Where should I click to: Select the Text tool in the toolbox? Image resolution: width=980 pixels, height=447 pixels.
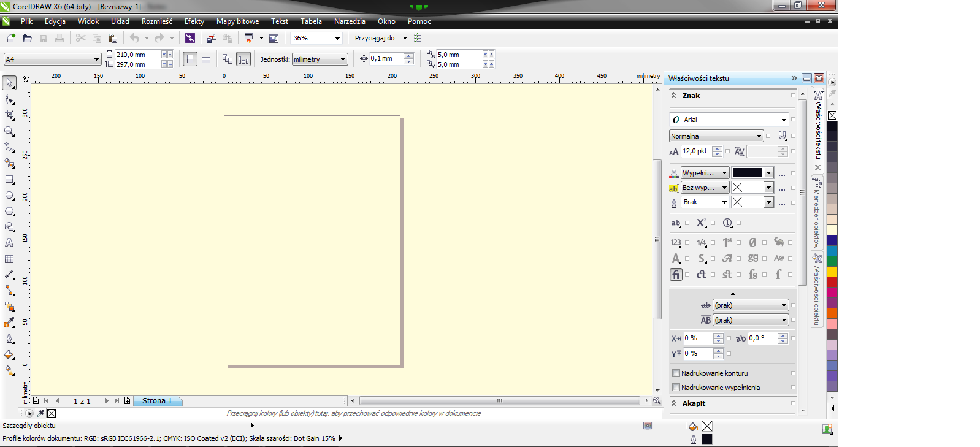click(9, 243)
